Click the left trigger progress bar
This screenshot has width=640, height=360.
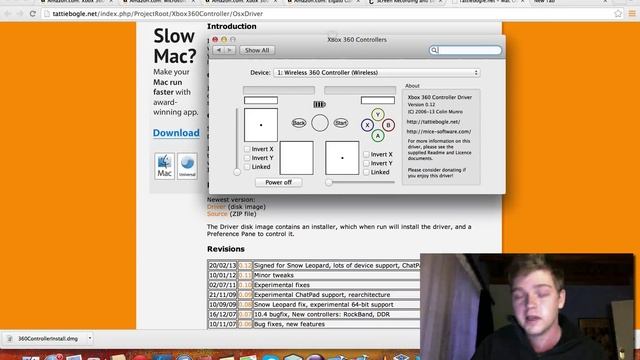click(x=279, y=90)
